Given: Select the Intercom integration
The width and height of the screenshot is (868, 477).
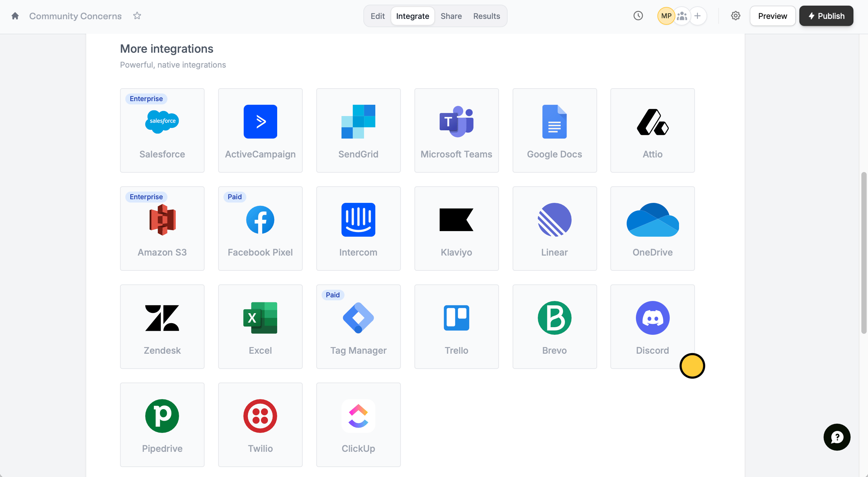Looking at the screenshot, I should 358,228.
